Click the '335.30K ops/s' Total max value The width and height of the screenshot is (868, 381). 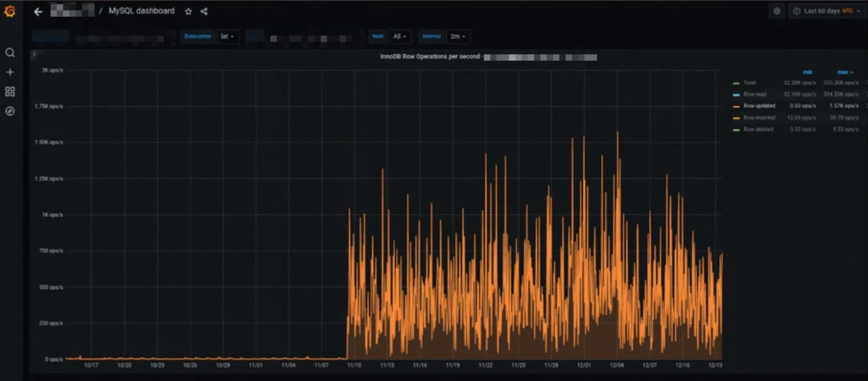841,83
